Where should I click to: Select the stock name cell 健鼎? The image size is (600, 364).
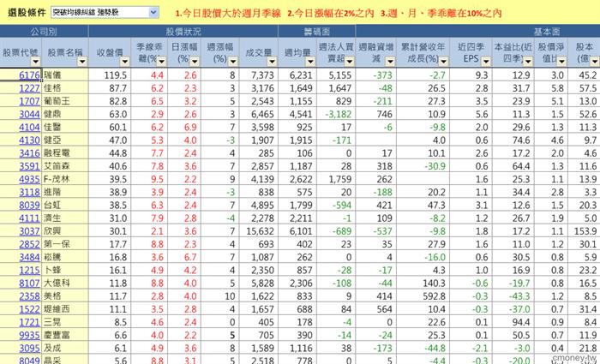(x=65, y=114)
